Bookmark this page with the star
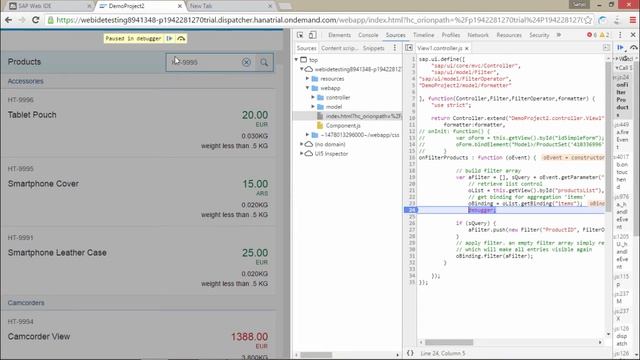640x360 pixels. (588, 20)
